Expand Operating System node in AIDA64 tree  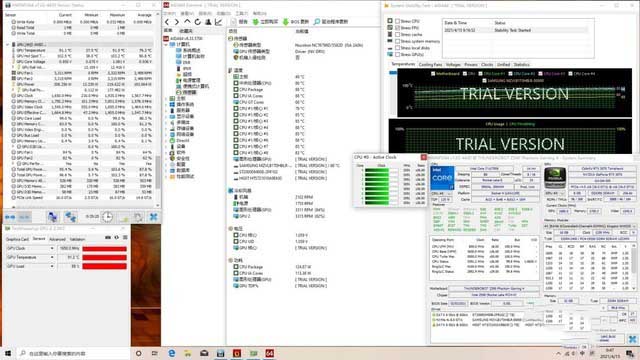(x=167, y=104)
